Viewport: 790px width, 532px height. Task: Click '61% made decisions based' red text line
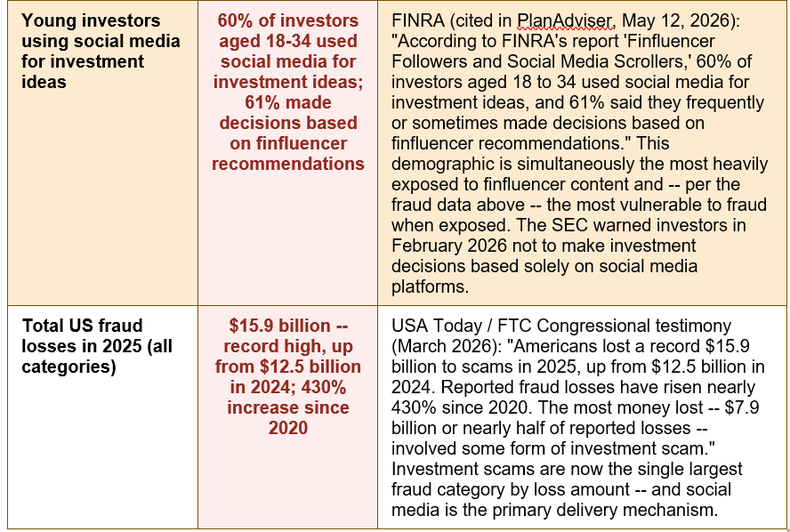tap(287, 113)
